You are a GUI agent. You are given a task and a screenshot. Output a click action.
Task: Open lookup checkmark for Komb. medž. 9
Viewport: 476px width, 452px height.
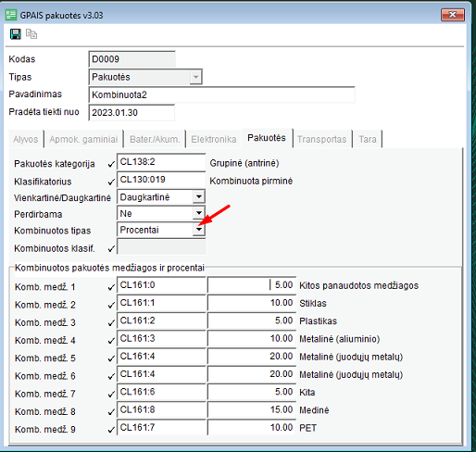pyautogui.click(x=111, y=430)
